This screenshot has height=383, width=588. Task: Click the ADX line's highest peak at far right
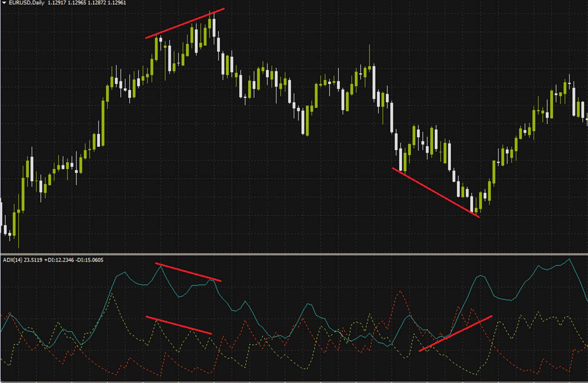pyautogui.click(x=569, y=259)
